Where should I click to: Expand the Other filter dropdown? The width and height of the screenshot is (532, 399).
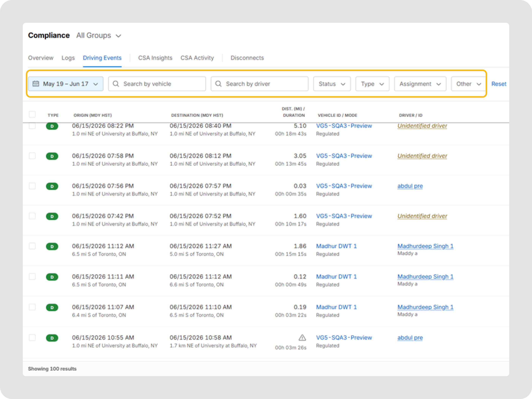[x=468, y=84]
